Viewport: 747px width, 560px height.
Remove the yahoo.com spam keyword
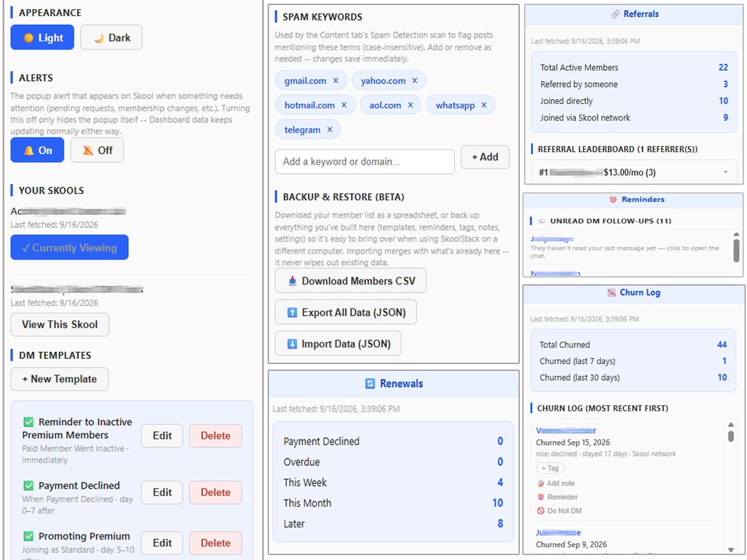click(415, 81)
